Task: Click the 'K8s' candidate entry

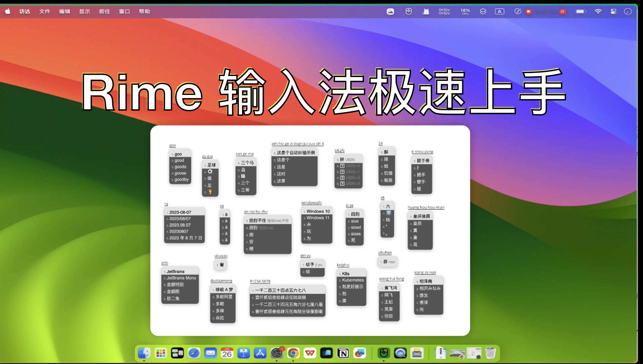Action: pyautogui.click(x=351, y=273)
